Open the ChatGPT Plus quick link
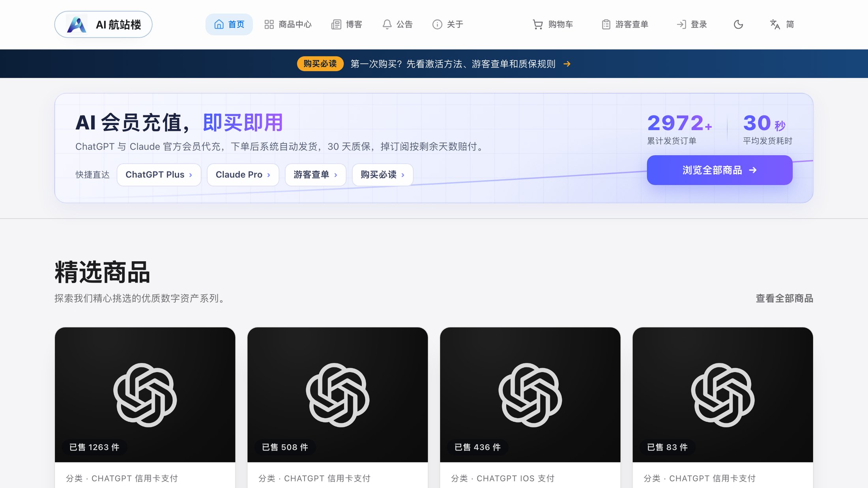Screen dimensions: 868x488 (159, 175)
